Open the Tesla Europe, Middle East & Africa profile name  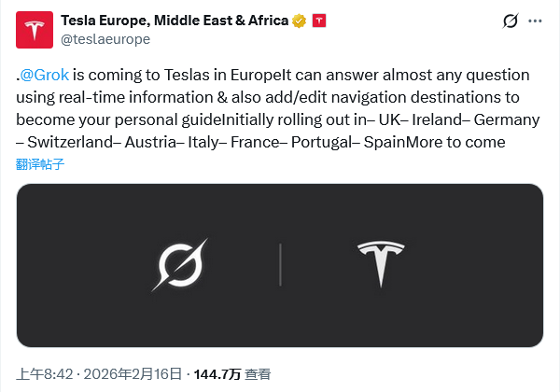pos(175,21)
